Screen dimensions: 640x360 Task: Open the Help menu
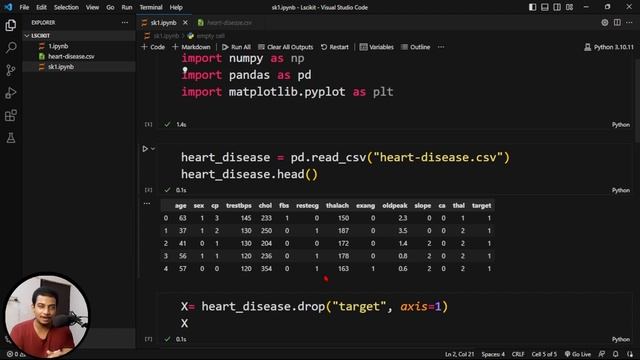(176, 7)
